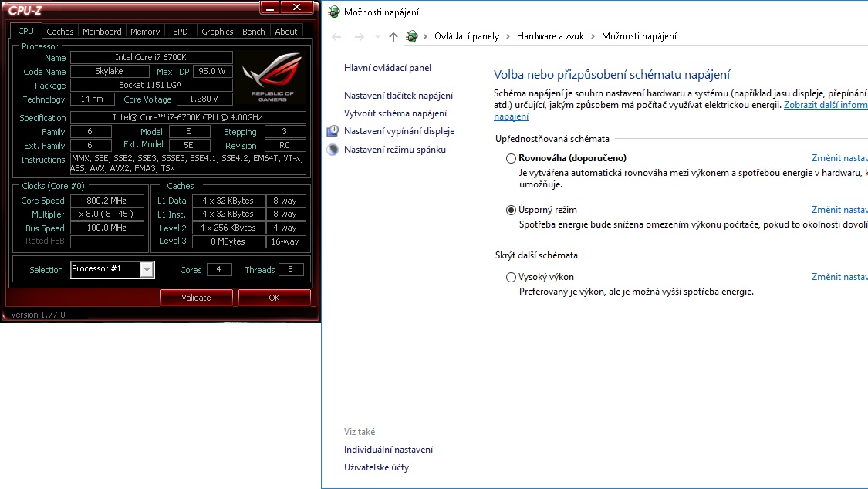
Task: Click the Instructions field listing MMX, SSE
Action: click(187, 164)
